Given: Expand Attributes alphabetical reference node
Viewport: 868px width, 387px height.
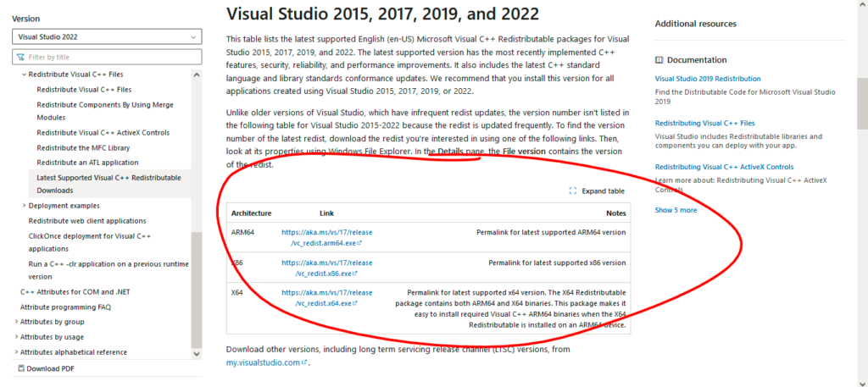Looking at the screenshot, I should [15, 351].
